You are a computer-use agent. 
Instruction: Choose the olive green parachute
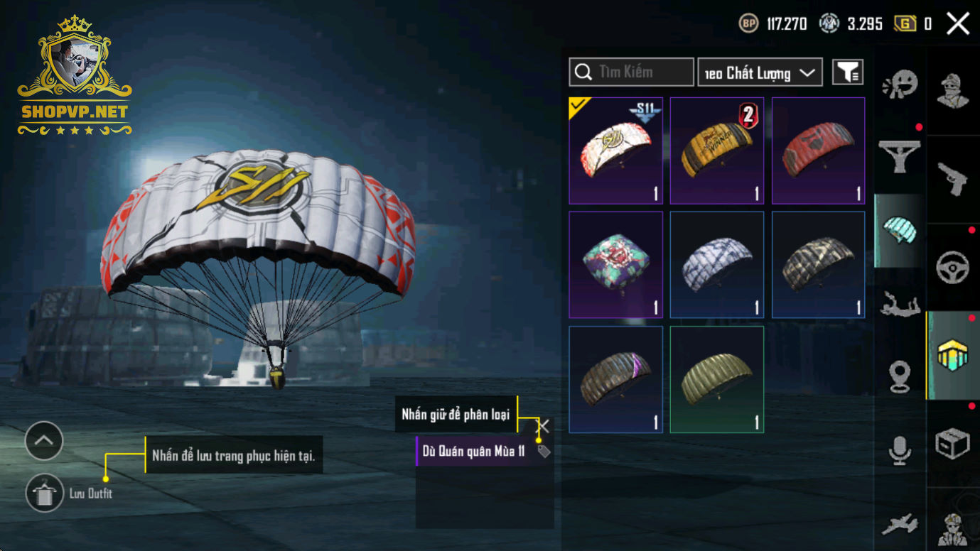coord(716,379)
